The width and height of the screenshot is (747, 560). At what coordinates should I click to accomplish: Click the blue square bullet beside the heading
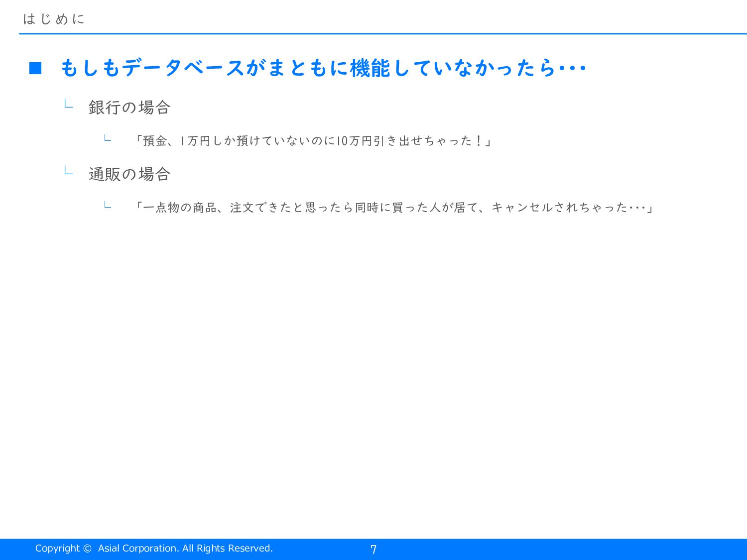click(x=35, y=68)
